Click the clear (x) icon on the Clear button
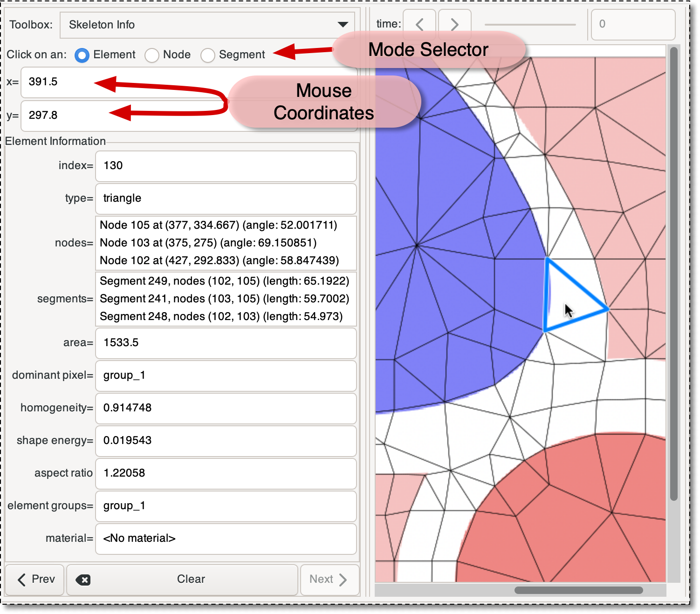This screenshot has height=614, width=700. [x=83, y=579]
